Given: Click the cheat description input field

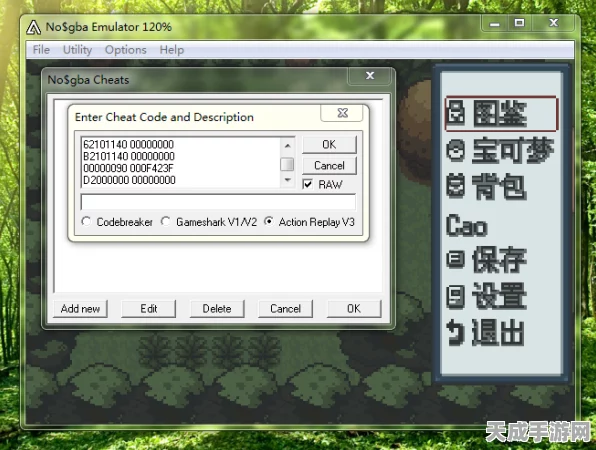Looking at the screenshot, I should click(x=218, y=202).
